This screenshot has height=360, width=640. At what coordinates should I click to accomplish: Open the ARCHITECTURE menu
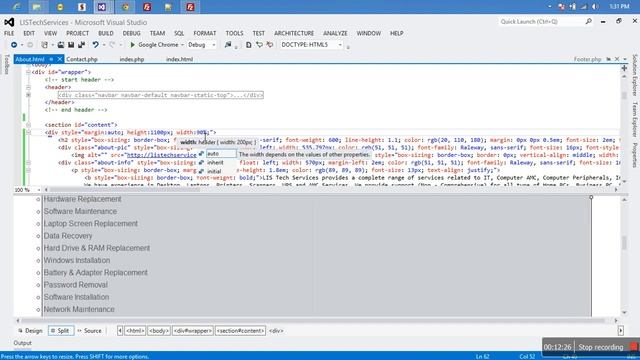click(x=294, y=33)
